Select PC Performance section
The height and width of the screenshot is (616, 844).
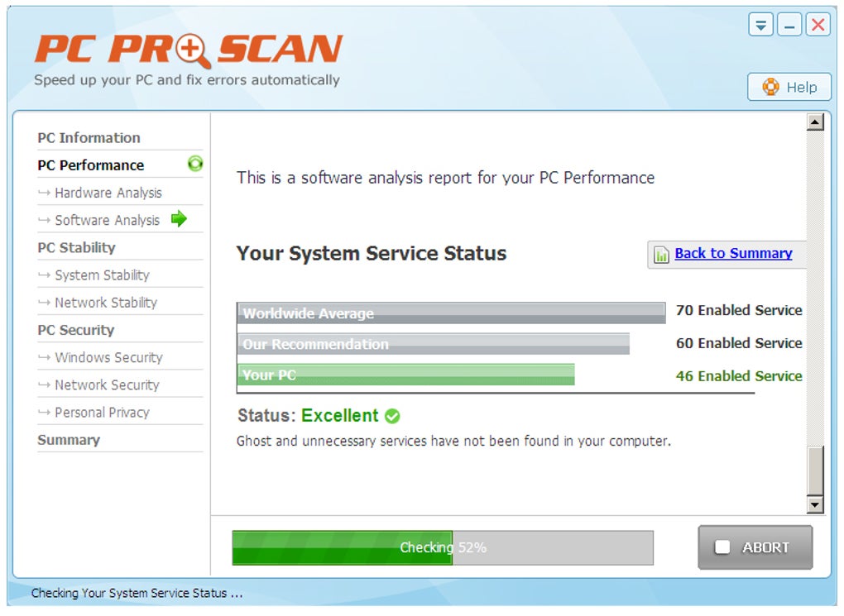90,165
